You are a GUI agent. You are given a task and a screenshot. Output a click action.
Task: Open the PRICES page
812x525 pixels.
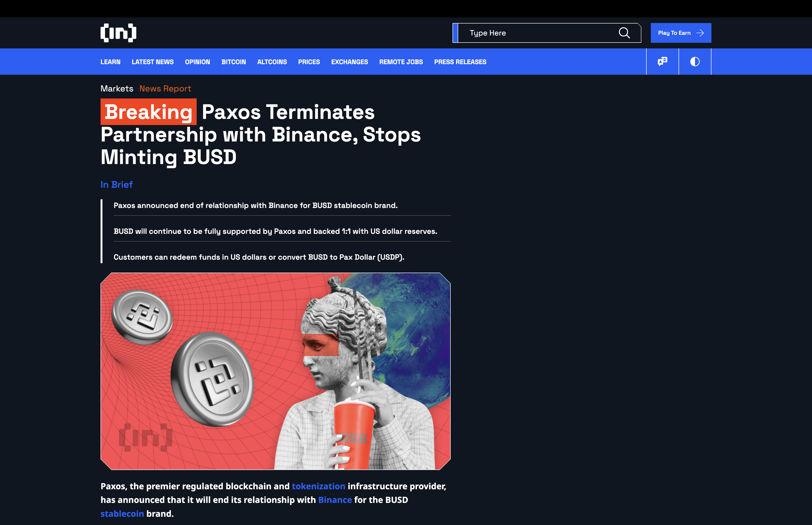309,62
